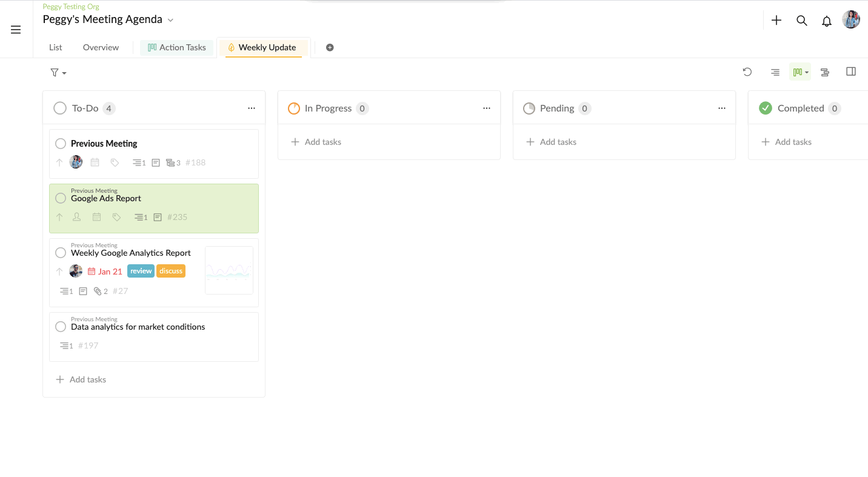
Task: Click the orange discuss tag
Action: [171, 271]
